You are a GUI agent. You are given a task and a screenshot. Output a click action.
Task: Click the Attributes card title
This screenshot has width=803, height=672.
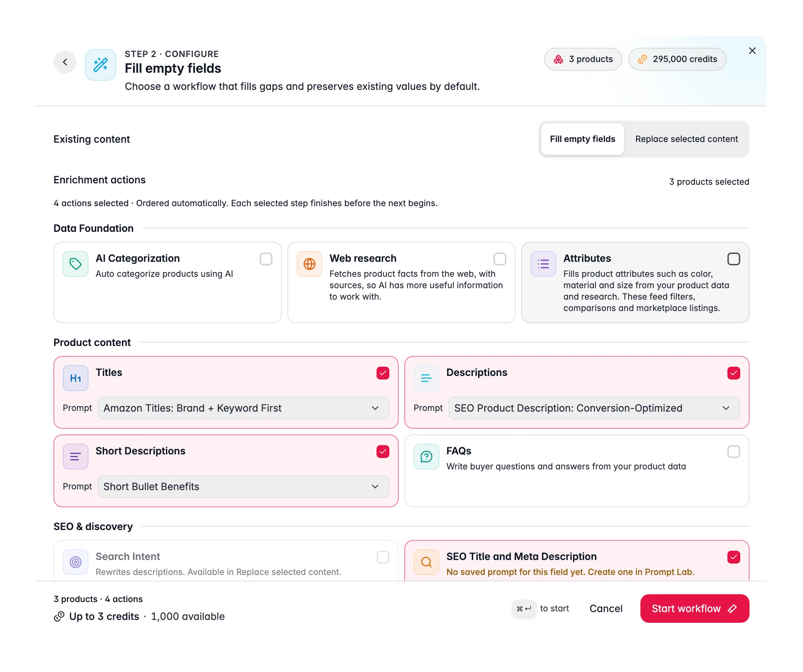587,259
